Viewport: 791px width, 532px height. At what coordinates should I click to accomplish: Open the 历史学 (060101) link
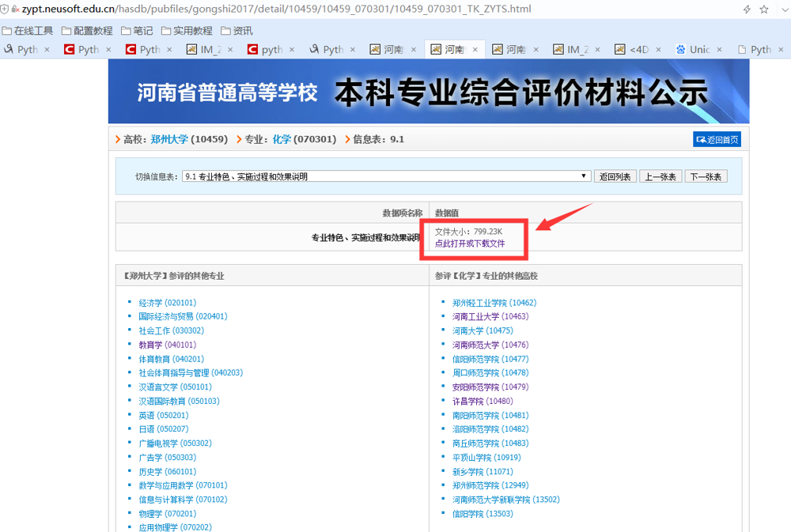168,471
